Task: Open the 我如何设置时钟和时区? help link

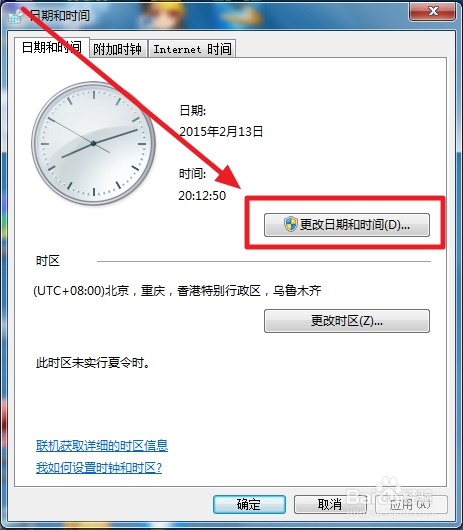Action: [99, 467]
